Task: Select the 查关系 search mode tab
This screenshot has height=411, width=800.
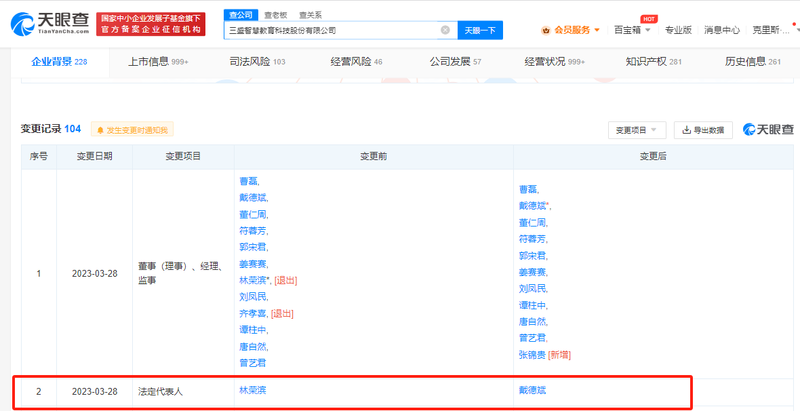Action: tap(310, 15)
